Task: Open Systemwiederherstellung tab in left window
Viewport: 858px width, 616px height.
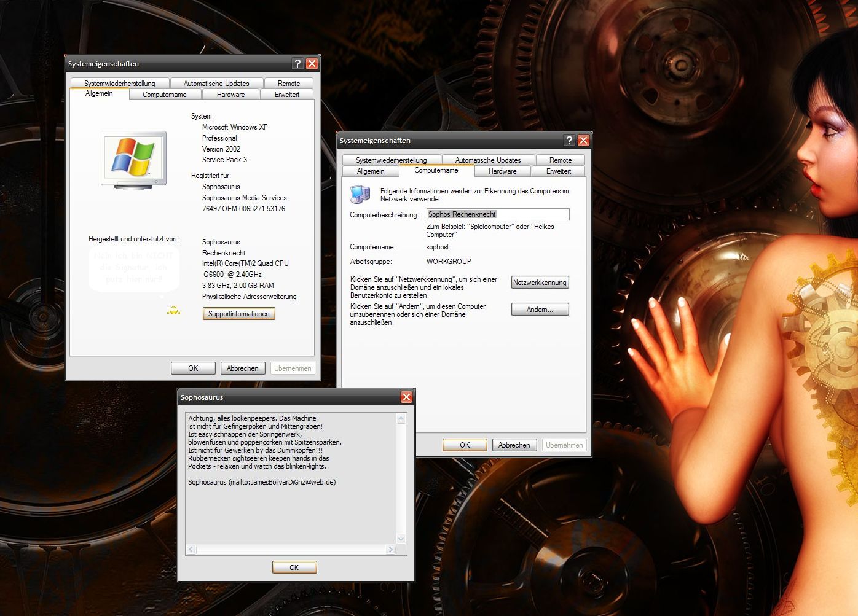Action: pyautogui.click(x=119, y=83)
